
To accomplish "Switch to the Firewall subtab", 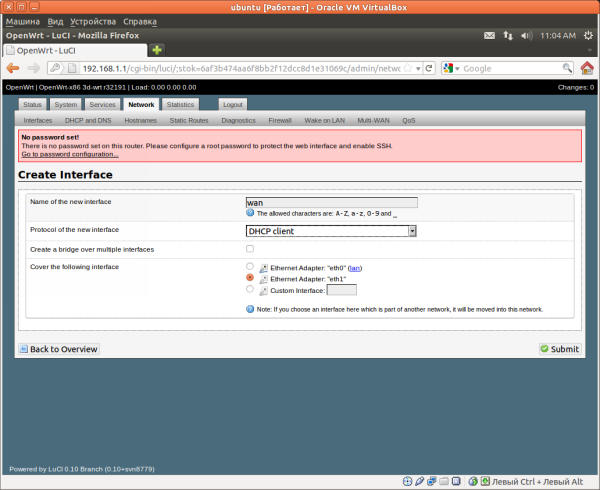I will (x=280, y=120).
